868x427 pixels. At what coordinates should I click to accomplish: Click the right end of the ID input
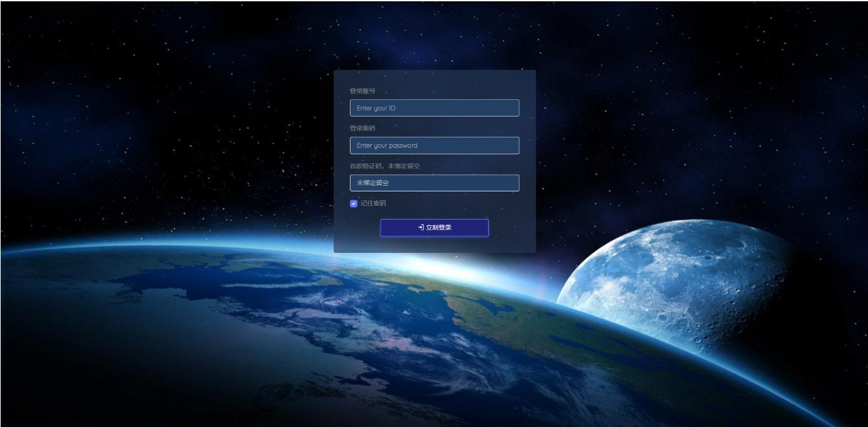click(x=509, y=108)
